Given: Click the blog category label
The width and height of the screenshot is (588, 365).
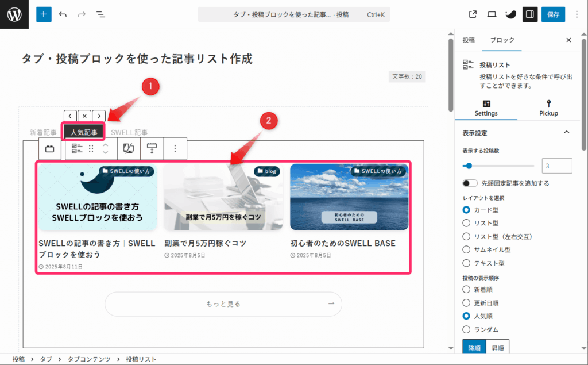Looking at the screenshot, I should pyautogui.click(x=267, y=171).
